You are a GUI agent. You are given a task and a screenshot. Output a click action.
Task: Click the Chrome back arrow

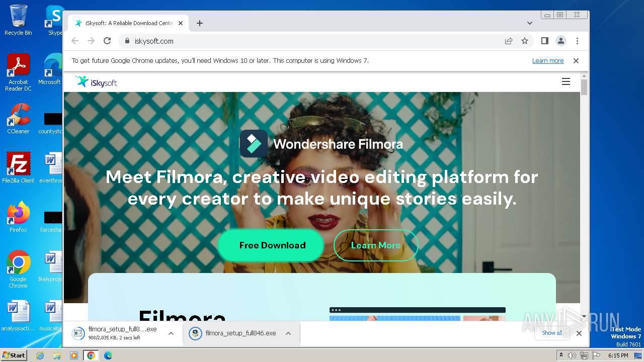[x=75, y=41]
